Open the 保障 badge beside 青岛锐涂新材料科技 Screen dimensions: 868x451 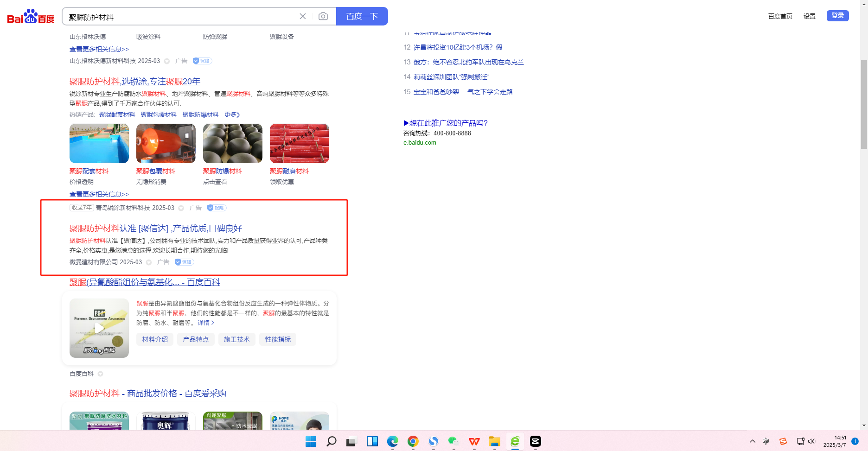point(217,208)
